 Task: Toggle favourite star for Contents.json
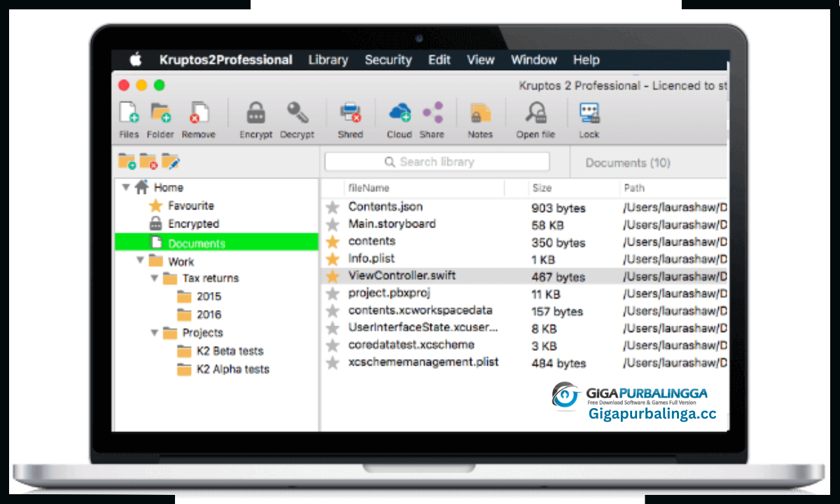(333, 207)
